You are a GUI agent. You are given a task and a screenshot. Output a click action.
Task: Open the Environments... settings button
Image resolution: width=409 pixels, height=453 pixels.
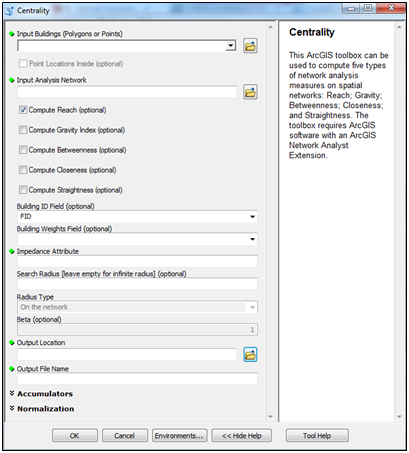(x=179, y=436)
